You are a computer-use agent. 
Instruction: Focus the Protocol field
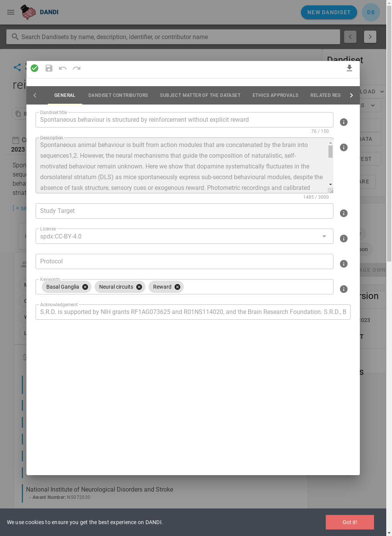pos(185,261)
